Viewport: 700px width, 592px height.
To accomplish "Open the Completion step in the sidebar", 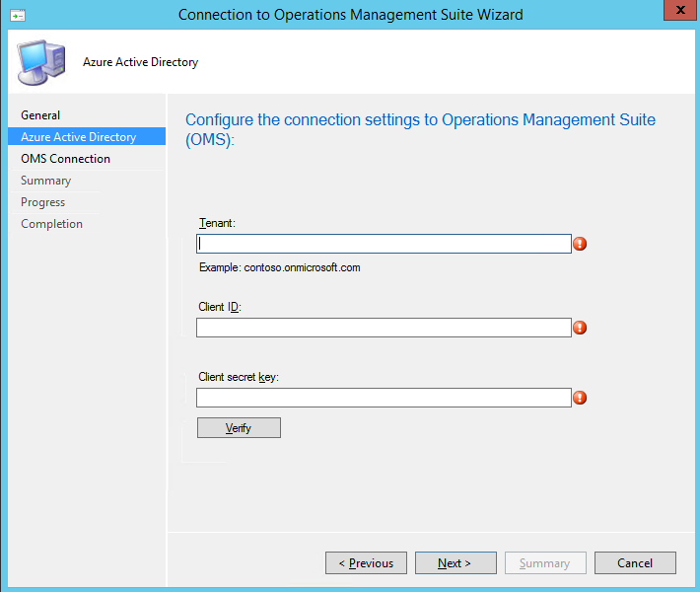I will [51, 224].
